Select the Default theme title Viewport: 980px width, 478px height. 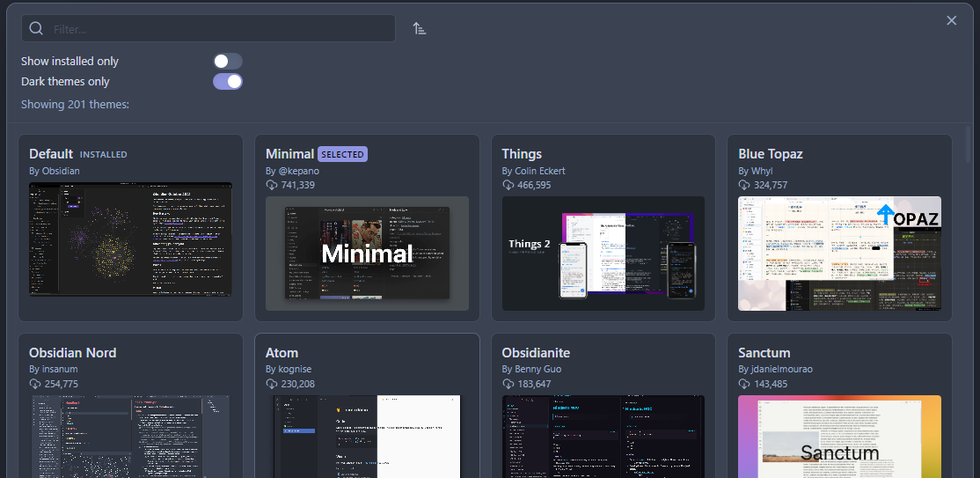pos(51,154)
